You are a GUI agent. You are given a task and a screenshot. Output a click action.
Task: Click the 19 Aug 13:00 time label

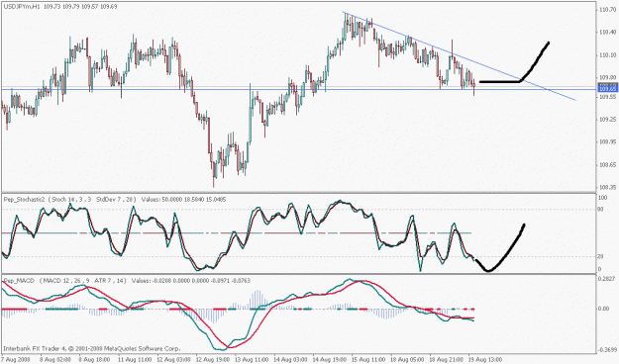tap(484, 360)
